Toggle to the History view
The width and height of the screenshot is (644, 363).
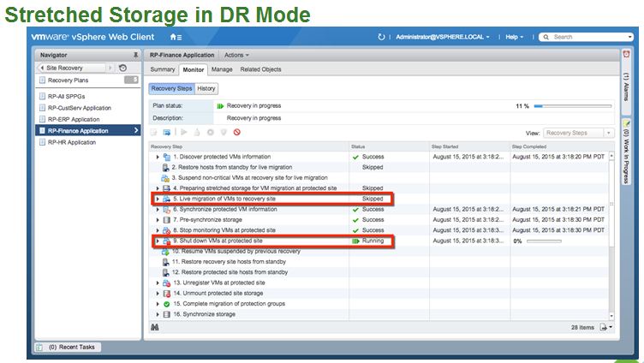(206, 88)
